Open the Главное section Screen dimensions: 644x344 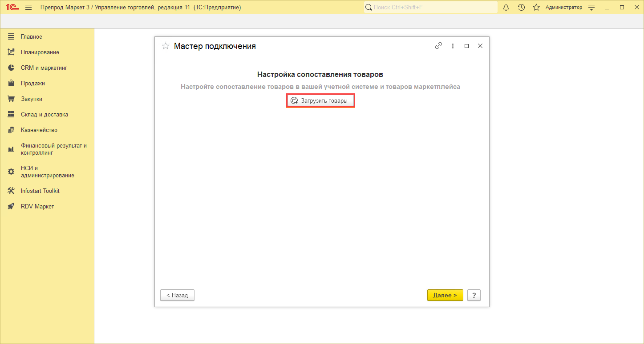pos(47,36)
